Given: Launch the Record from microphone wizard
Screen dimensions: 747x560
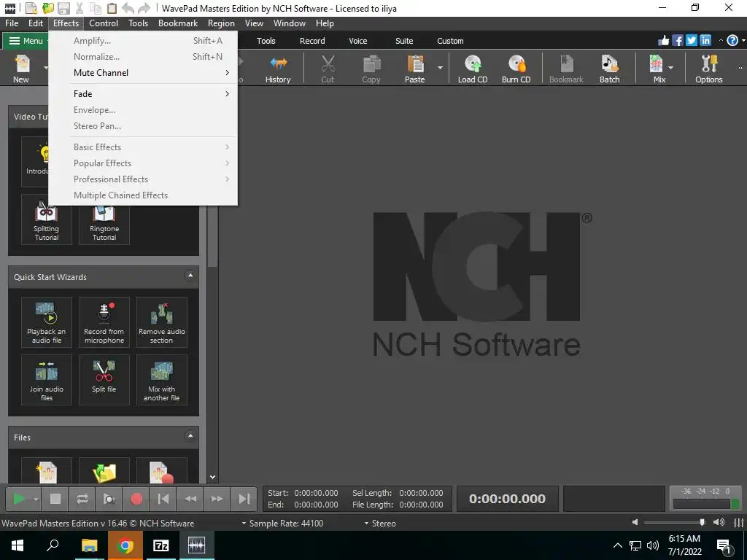Looking at the screenshot, I should 104,322.
